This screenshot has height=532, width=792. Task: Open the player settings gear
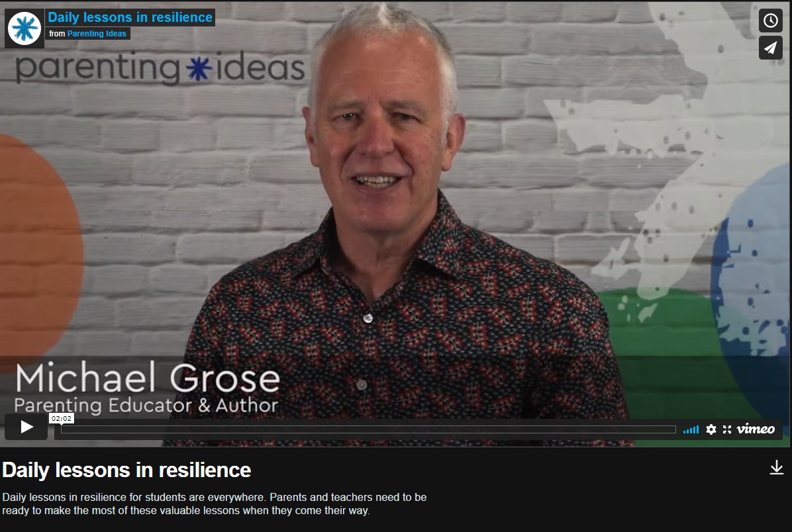(711, 429)
